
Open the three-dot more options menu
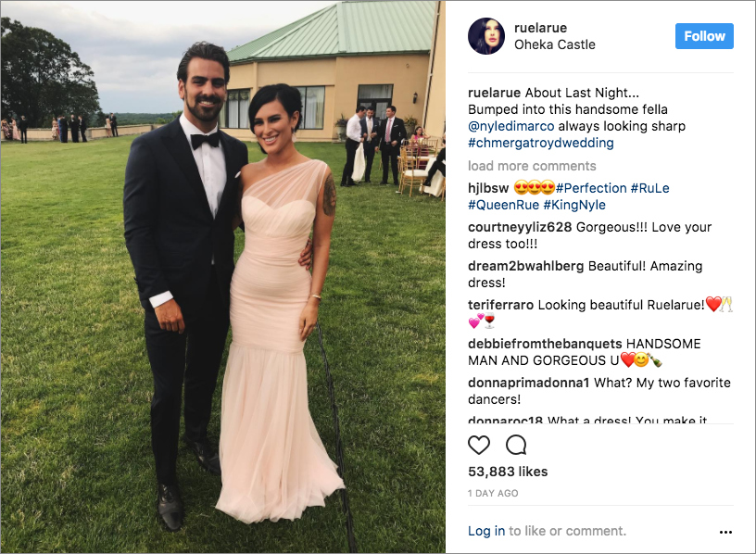tap(725, 532)
